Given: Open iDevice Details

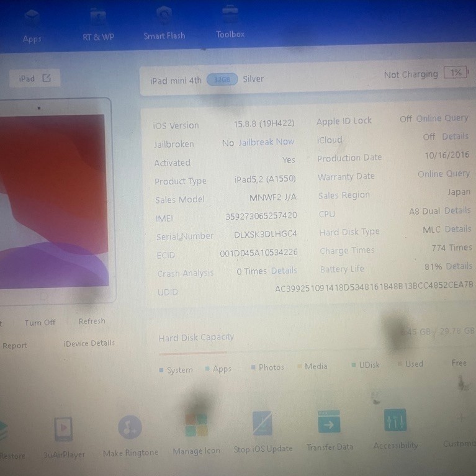Looking at the screenshot, I should (89, 343).
